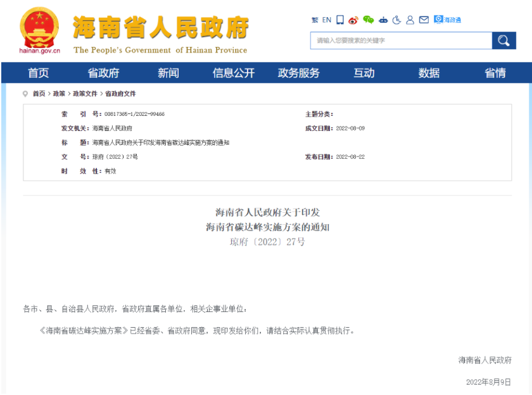Open the user account icon
The width and height of the screenshot is (532, 395).
tap(410, 20)
